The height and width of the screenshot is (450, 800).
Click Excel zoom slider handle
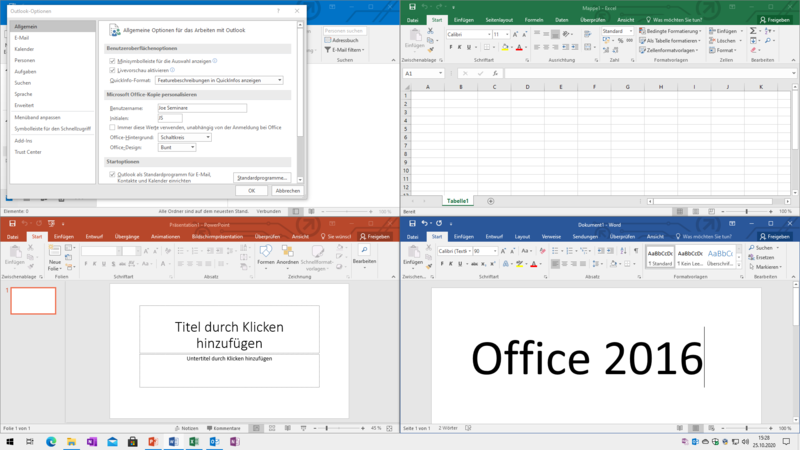pos(746,211)
